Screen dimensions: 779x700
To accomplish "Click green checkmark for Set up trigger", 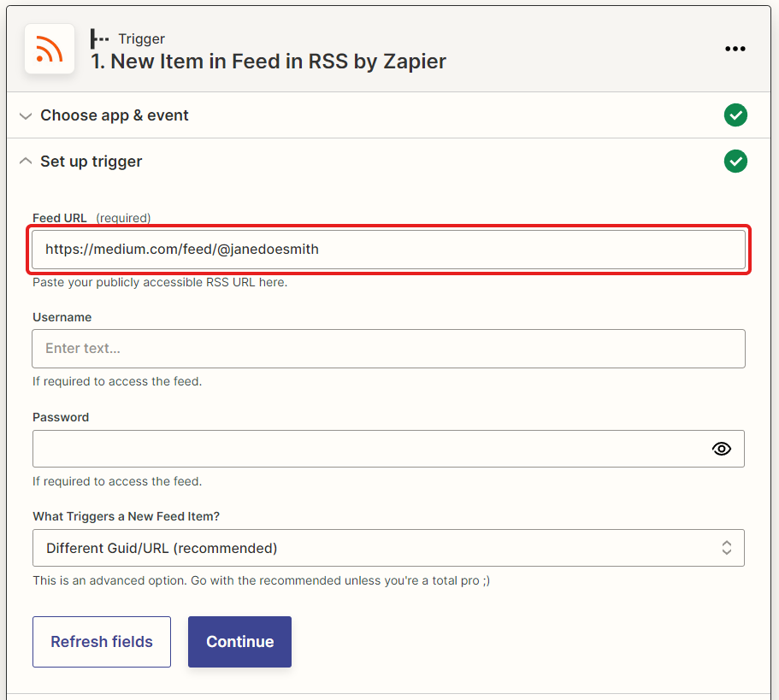I will click(x=735, y=162).
